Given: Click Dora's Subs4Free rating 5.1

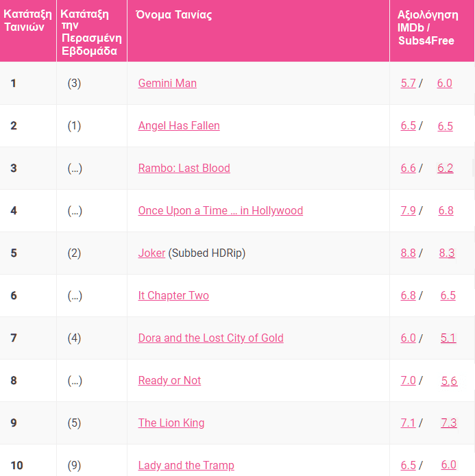Looking at the screenshot, I should (x=448, y=338).
